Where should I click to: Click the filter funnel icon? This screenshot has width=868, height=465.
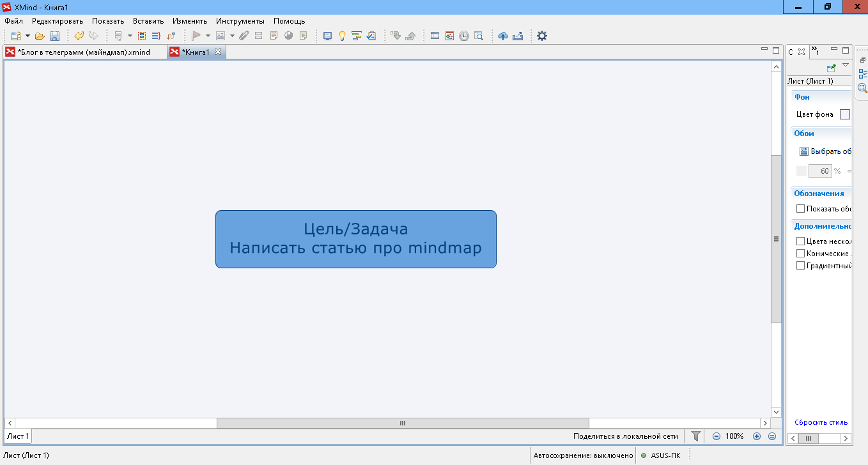pos(696,436)
